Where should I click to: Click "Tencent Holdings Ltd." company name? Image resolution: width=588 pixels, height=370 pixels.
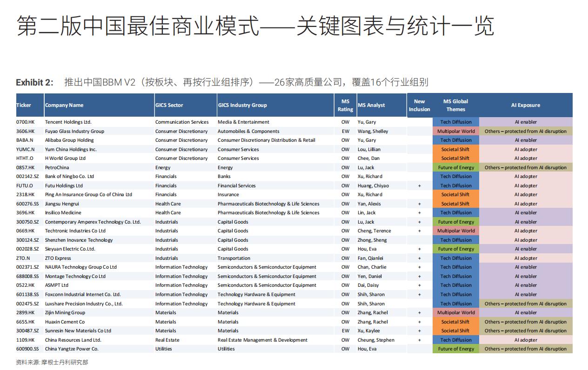click(x=68, y=122)
